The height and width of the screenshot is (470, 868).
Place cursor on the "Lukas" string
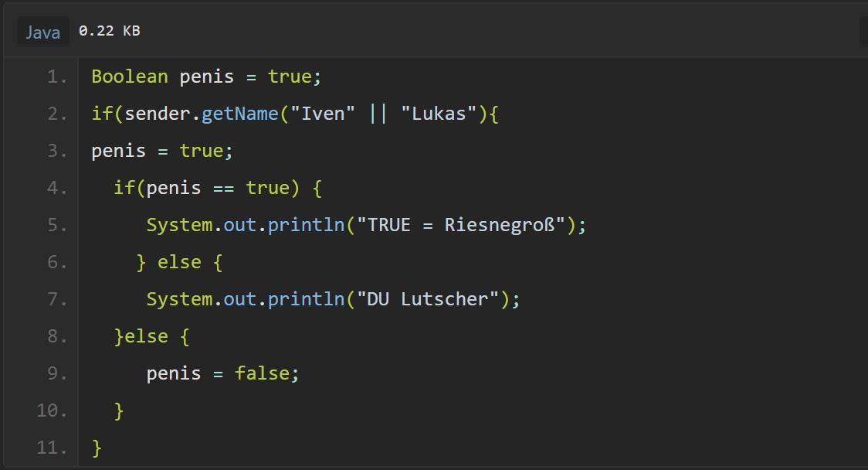click(x=439, y=114)
